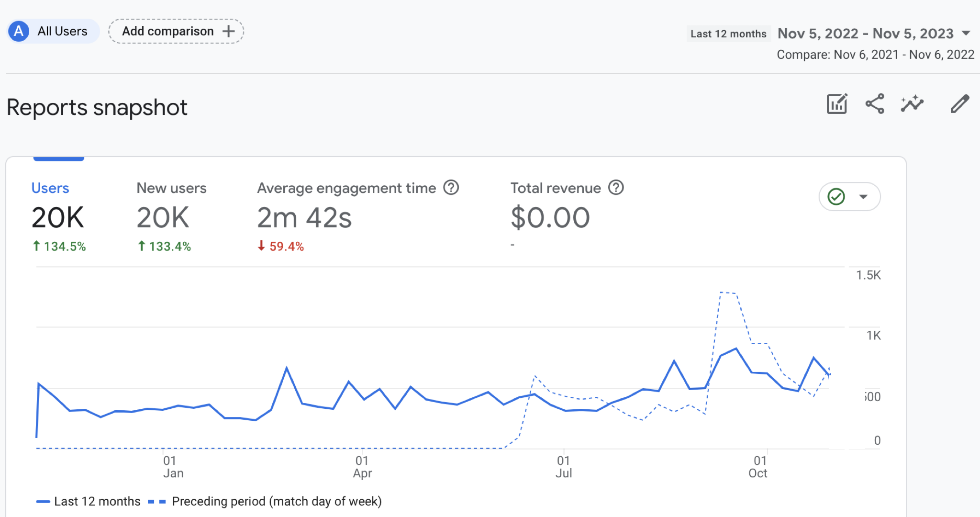This screenshot has height=517, width=980.
Task: Click the pencil edit report icon
Action: tap(959, 104)
